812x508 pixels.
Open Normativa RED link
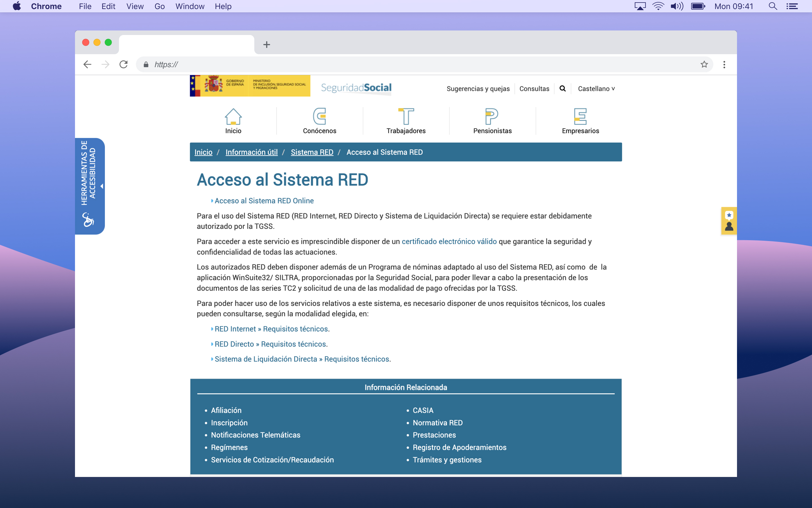tap(438, 423)
